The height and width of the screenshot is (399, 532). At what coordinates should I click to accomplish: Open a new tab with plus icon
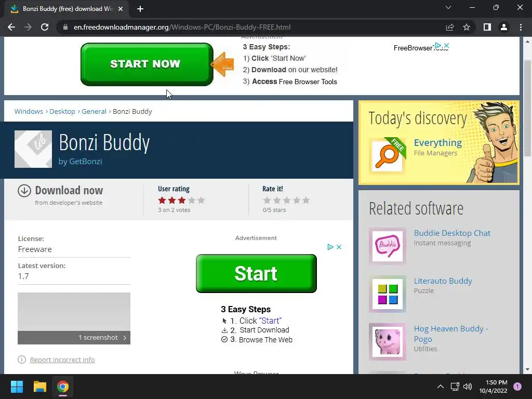coord(140,9)
